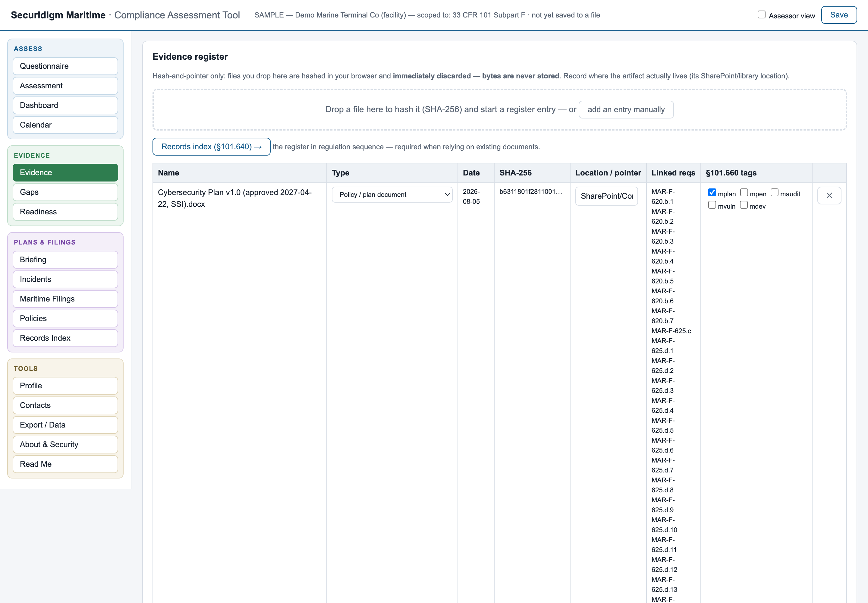Click linked requirement MAR-F-625.d.10
868x603 pixels.
(x=664, y=525)
